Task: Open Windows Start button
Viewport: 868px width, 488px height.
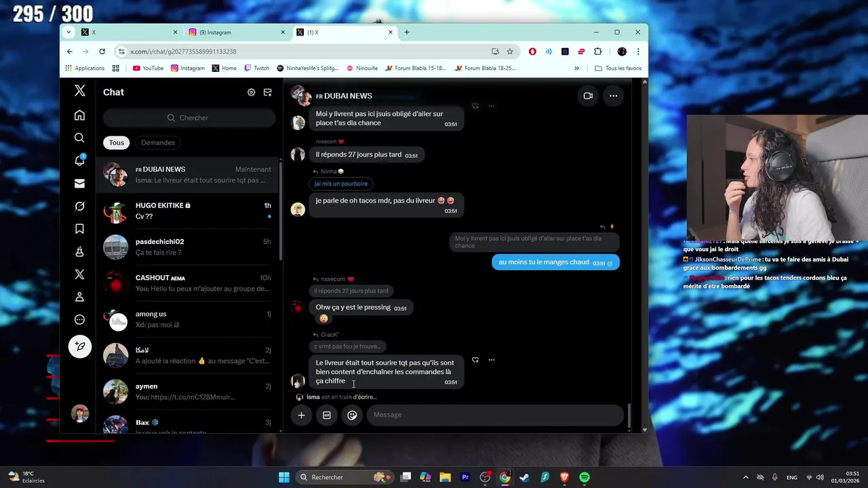Action: pyautogui.click(x=284, y=477)
